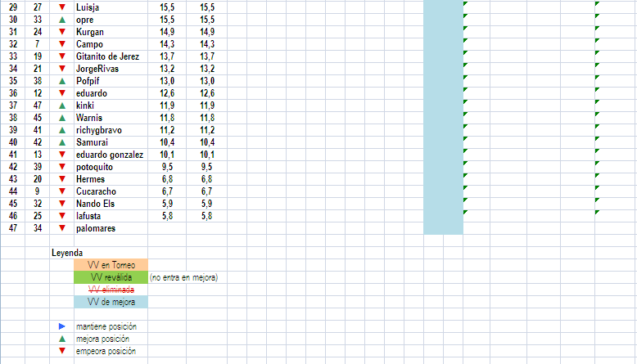
Task: Select the Warnis name cell
Action: click(x=111, y=118)
